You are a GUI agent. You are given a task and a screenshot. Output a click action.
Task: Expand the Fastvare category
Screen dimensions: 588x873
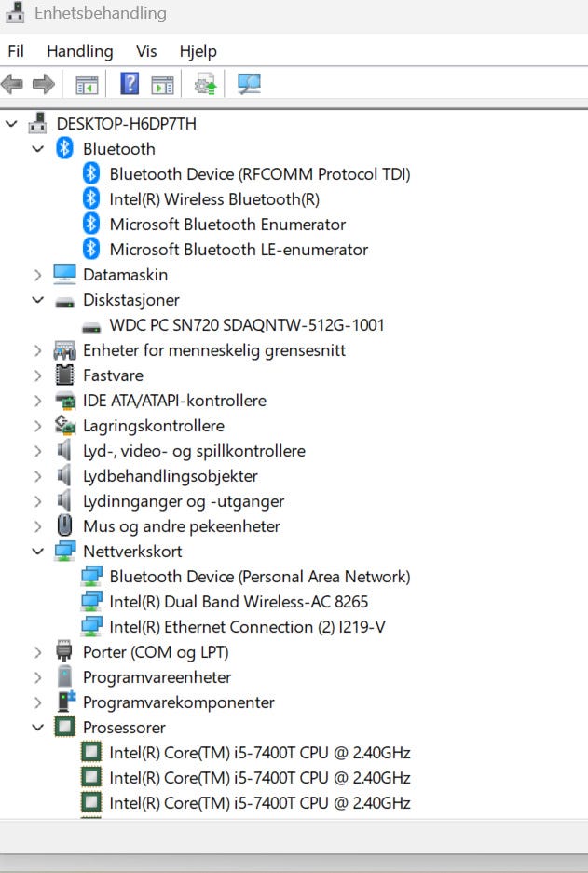38,375
